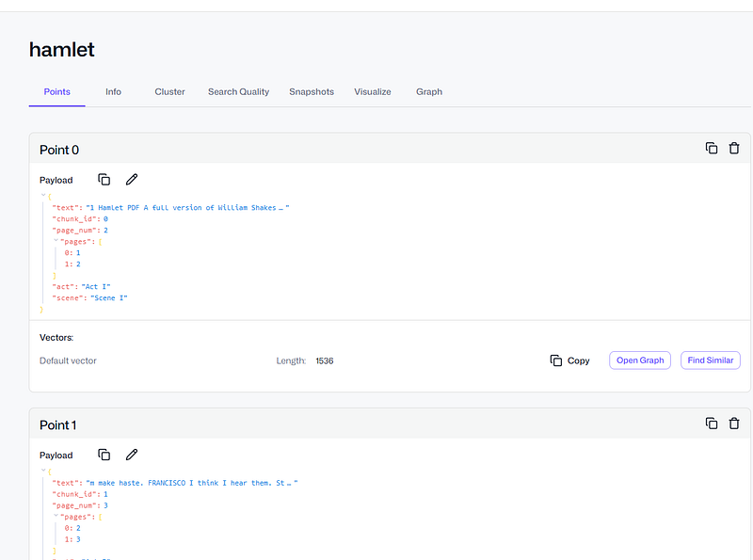The height and width of the screenshot is (560, 753).
Task: Click the "1: 3" pages entry in Point 1
Action: (x=72, y=539)
